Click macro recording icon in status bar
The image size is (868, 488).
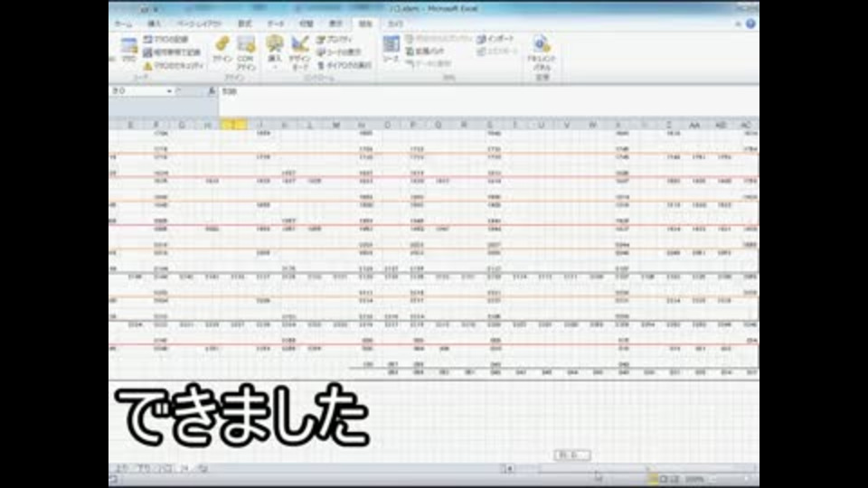pyautogui.click(x=114, y=480)
